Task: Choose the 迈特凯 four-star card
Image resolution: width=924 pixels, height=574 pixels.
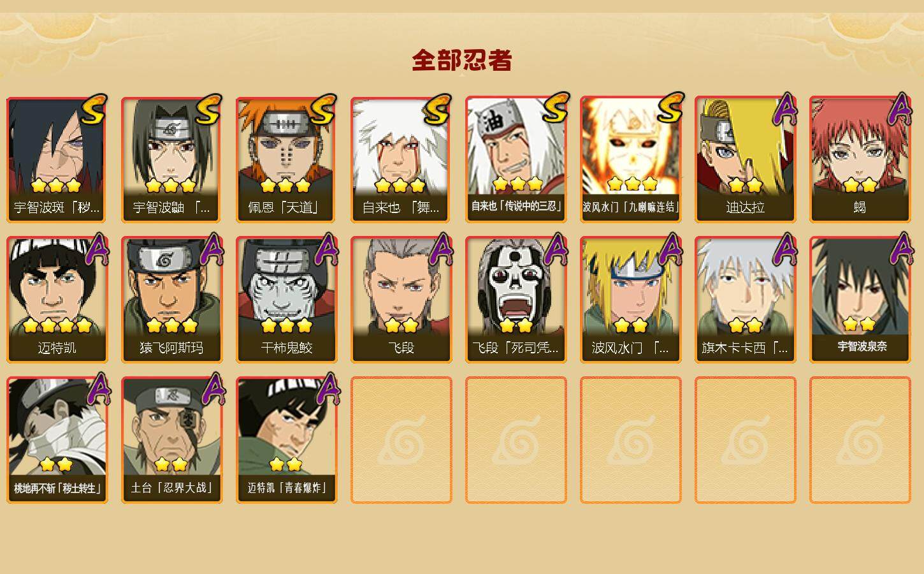Action: [x=57, y=300]
